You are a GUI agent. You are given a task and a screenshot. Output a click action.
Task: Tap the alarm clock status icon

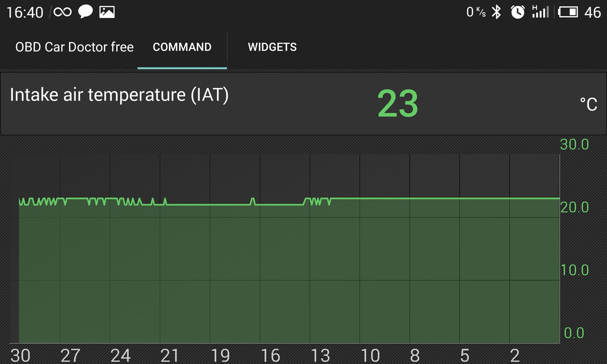pos(518,12)
